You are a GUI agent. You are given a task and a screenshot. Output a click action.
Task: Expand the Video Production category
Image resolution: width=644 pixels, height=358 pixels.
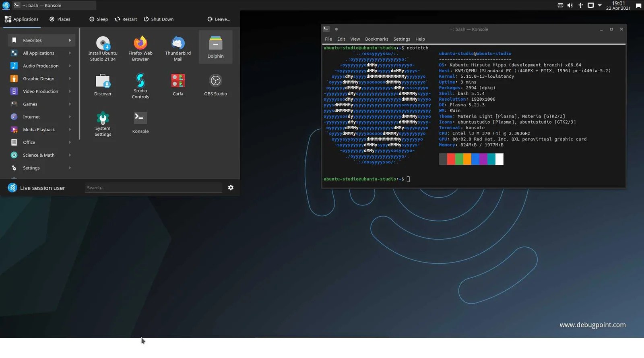[41, 91]
